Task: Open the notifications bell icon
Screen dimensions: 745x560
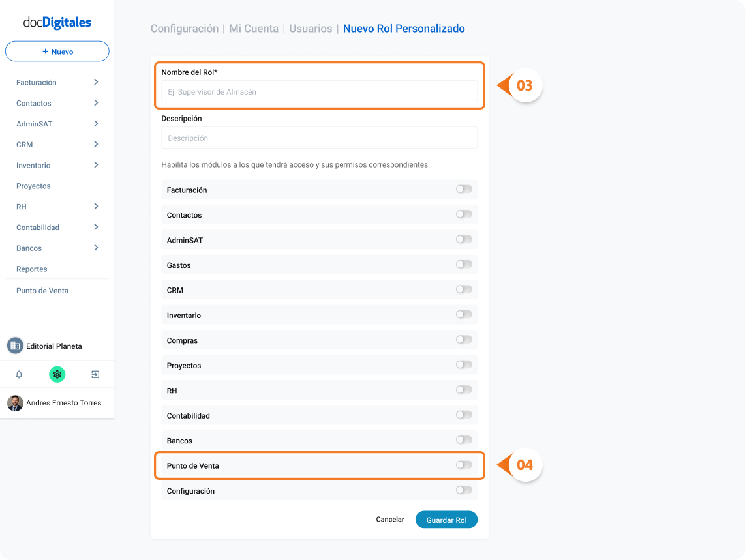Action: [x=19, y=374]
